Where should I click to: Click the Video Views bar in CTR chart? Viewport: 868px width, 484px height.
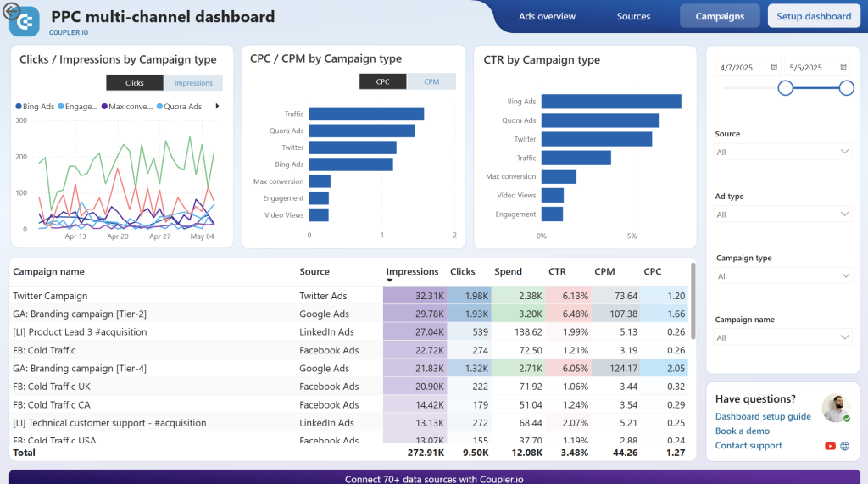[553, 196]
